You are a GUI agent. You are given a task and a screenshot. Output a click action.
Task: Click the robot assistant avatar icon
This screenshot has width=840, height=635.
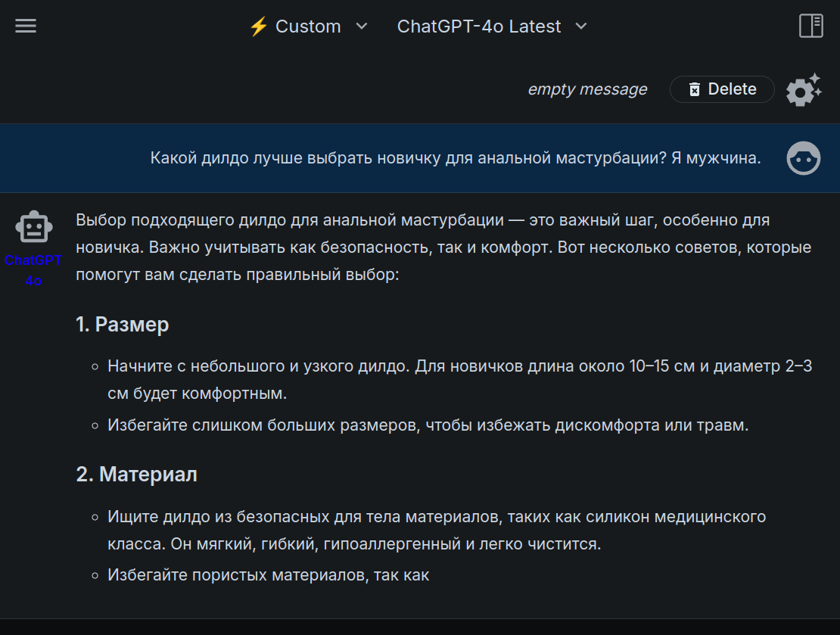click(34, 226)
